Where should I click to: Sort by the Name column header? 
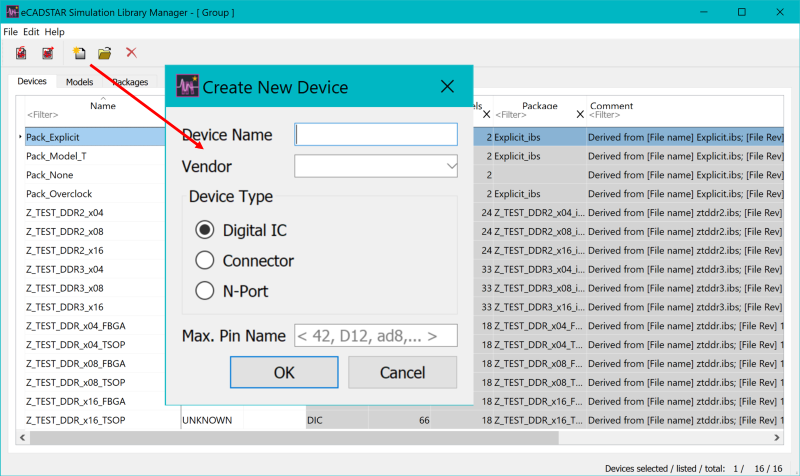[x=103, y=105]
